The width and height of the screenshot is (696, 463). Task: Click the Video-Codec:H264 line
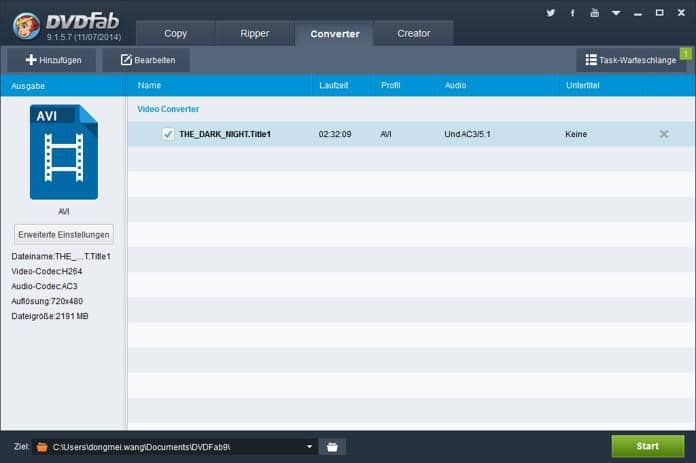47,271
